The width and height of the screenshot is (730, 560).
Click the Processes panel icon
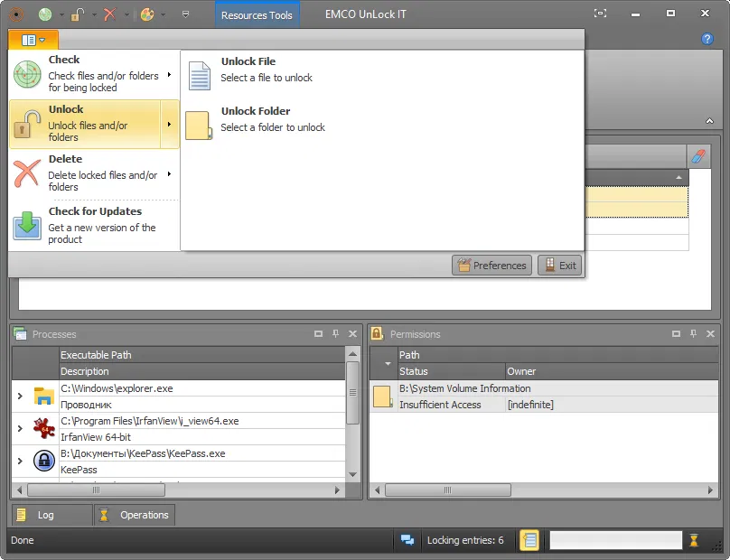[20, 334]
